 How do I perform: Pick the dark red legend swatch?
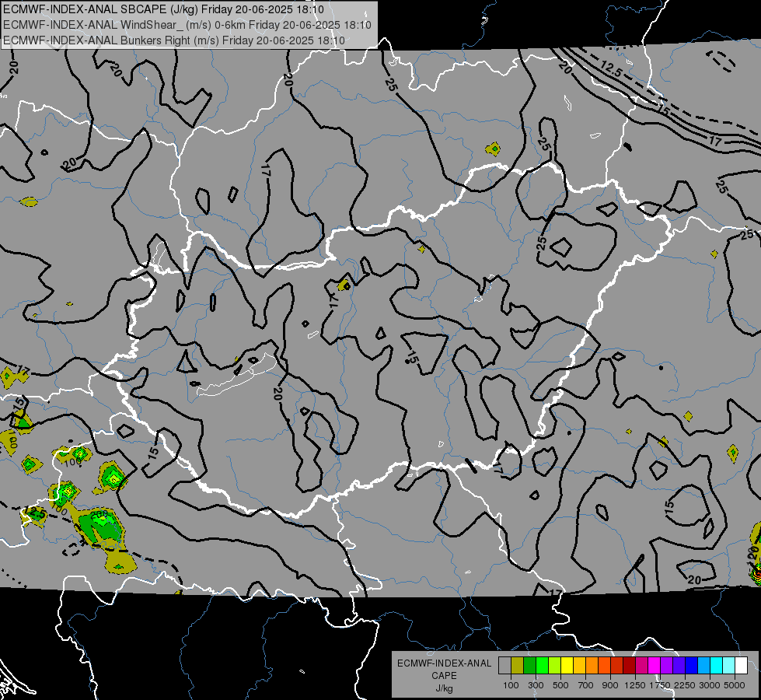click(x=630, y=665)
